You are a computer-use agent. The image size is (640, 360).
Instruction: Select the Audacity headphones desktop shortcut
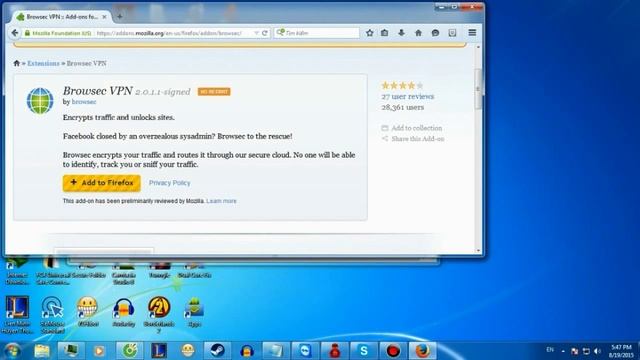pos(123,312)
